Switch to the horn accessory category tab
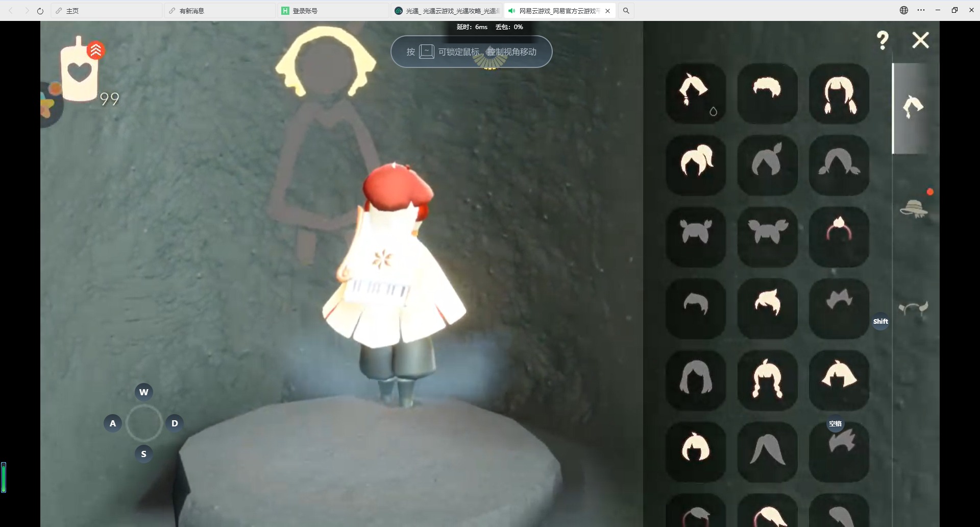Image resolution: width=980 pixels, height=527 pixels. tap(913, 308)
